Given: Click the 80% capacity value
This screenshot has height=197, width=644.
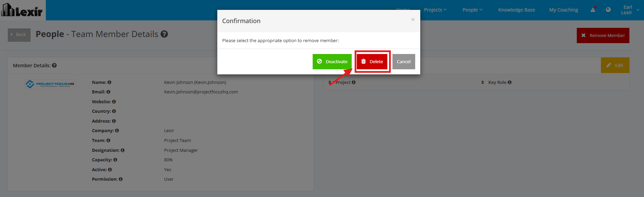Looking at the screenshot, I should click(x=168, y=160).
